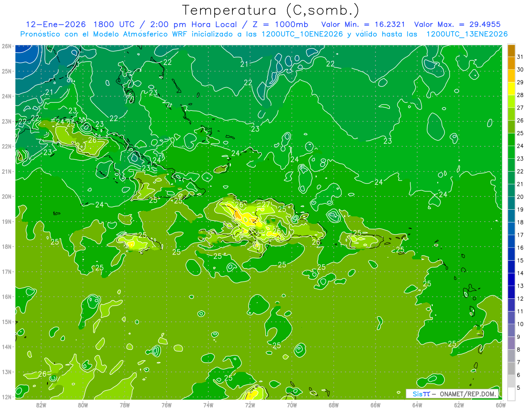
Task: Click the 1800 UTC time text
Action: (x=114, y=24)
